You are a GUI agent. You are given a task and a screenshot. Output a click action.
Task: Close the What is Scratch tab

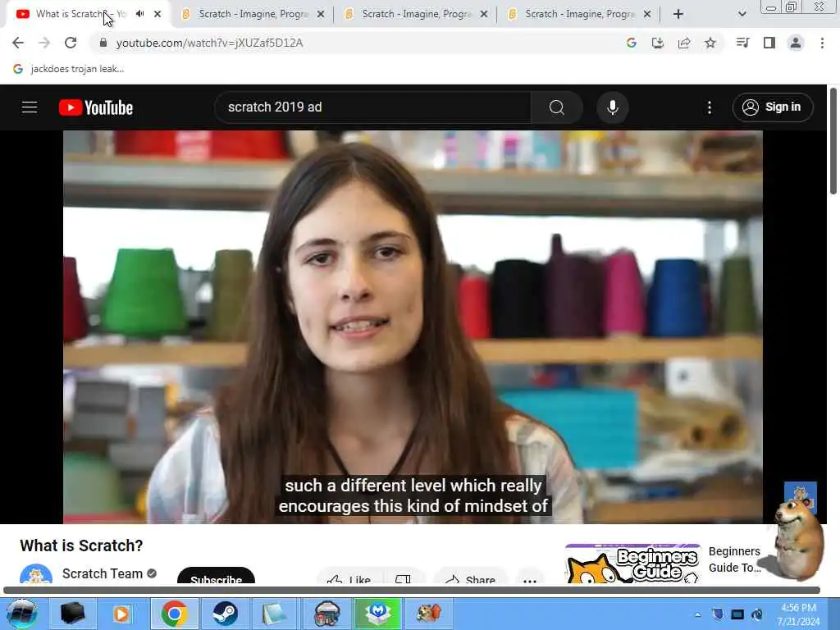coord(157,14)
